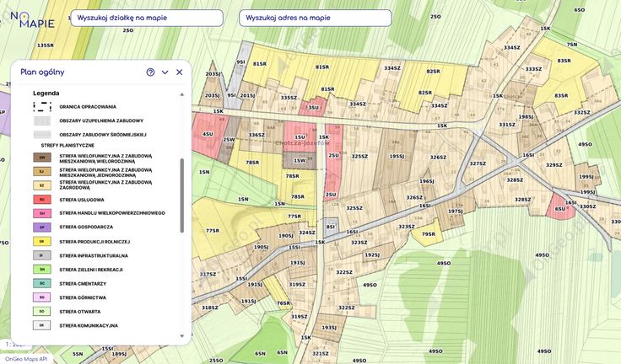Click the OnGeo Maps API attribution link
Screen dimensions: 621x364
click(26, 358)
